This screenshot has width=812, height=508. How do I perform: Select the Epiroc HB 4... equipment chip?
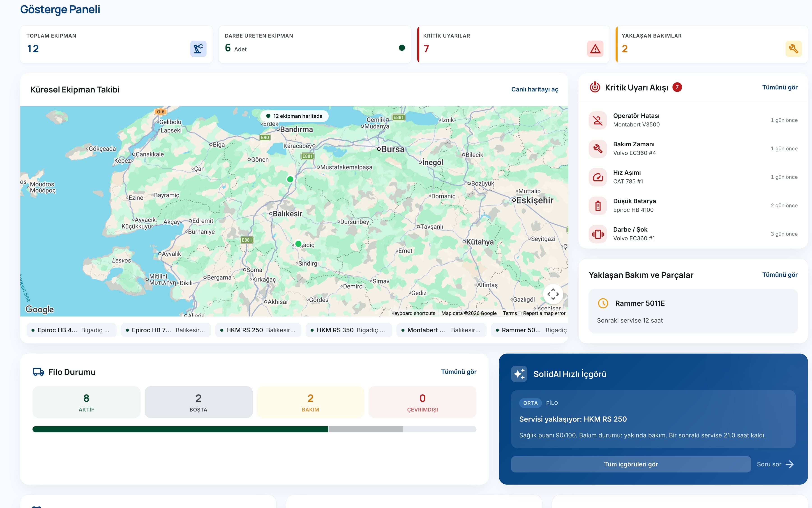[x=72, y=330]
